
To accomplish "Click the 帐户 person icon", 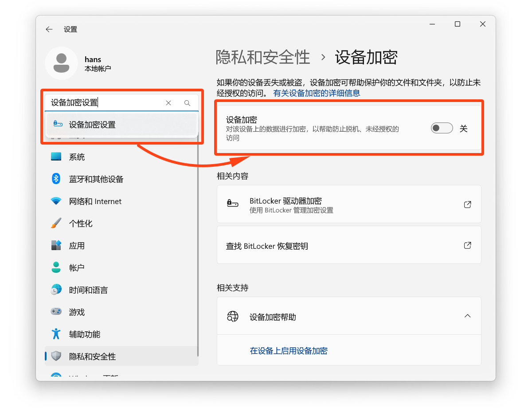I will click(x=56, y=267).
